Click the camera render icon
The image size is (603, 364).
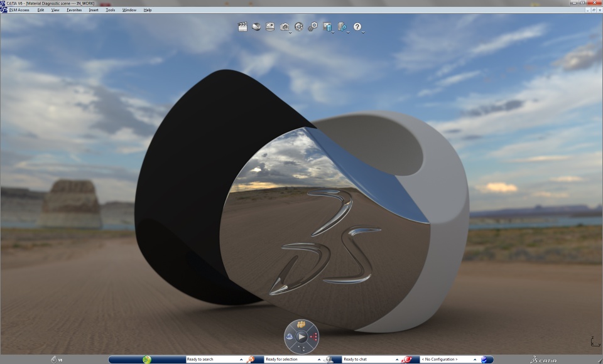284,26
